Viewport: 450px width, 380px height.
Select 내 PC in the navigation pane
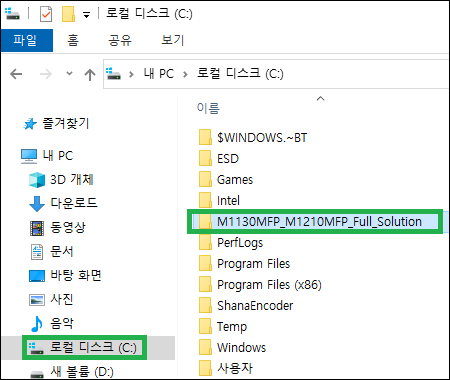(x=58, y=156)
